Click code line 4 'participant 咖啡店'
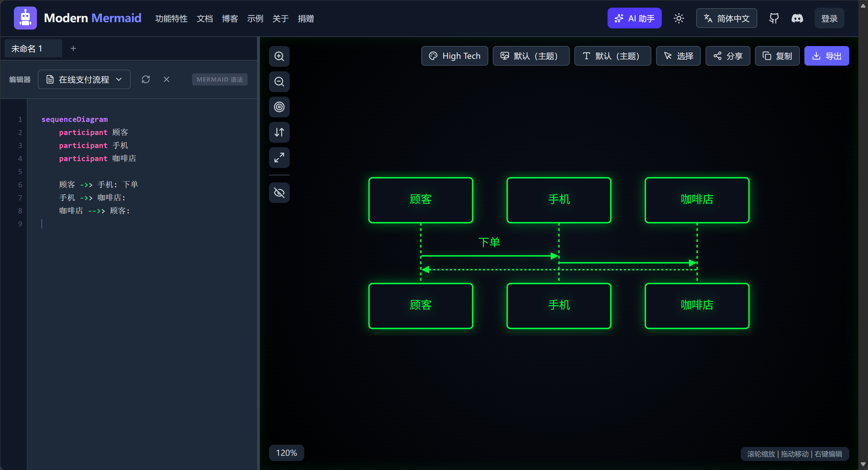Image resolution: width=868 pixels, height=470 pixels. pyautogui.click(x=98, y=159)
